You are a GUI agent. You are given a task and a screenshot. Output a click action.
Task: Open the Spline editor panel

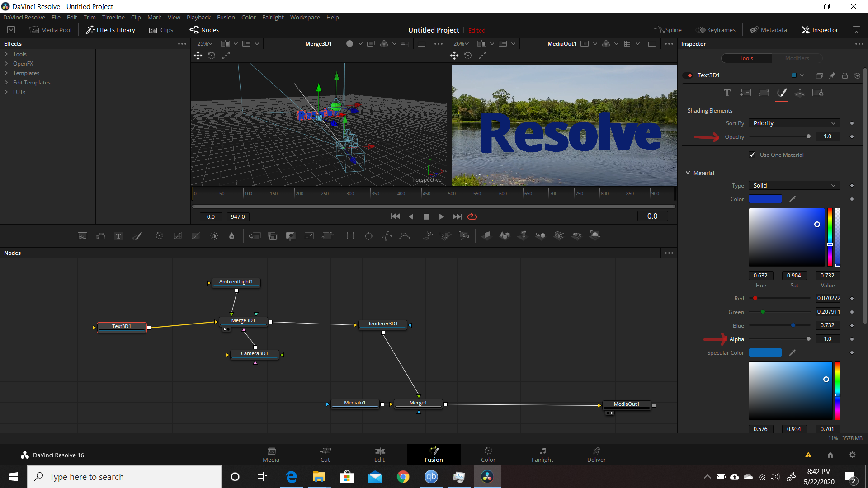click(668, 30)
